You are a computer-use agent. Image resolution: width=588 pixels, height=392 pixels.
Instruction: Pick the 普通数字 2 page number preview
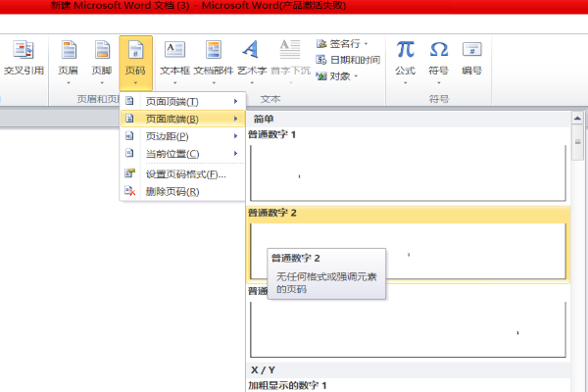[408, 251]
